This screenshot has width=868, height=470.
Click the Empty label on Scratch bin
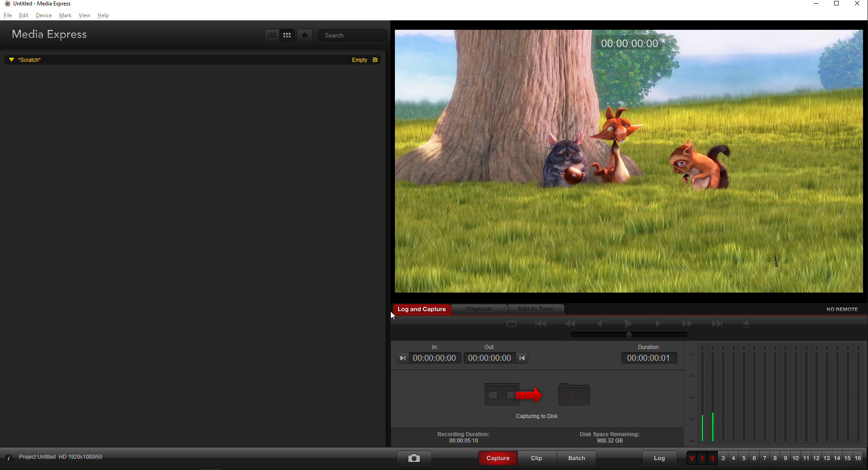tap(360, 60)
